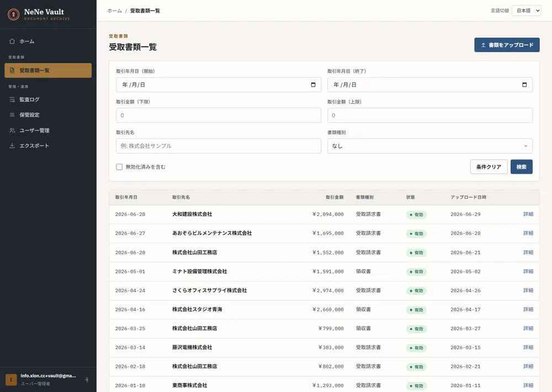Click 株式会社スタジオ青海 name cell
This screenshot has height=392, width=552.
point(197,309)
